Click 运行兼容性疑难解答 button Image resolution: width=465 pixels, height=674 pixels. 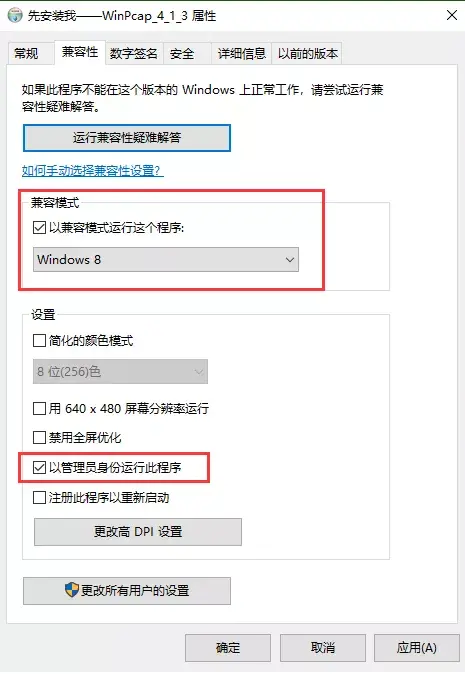[127, 138]
